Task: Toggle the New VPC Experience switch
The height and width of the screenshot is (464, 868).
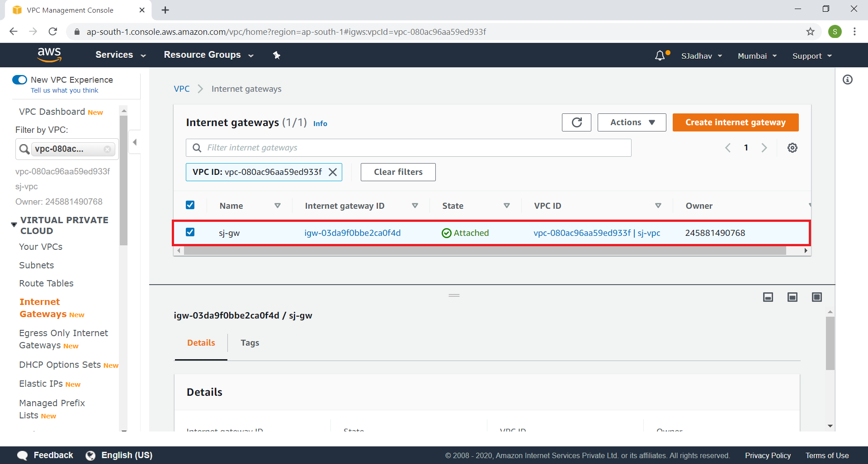Action: (20, 80)
